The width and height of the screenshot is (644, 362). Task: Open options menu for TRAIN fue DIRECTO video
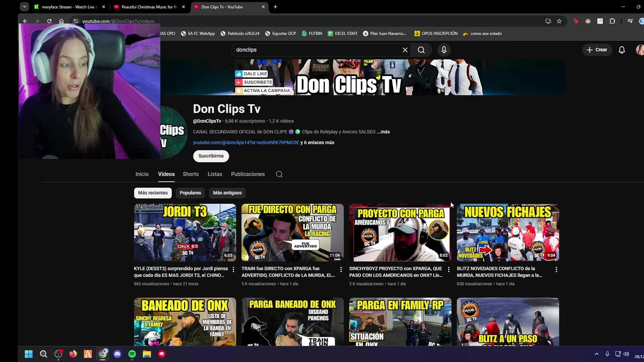pyautogui.click(x=341, y=269)
